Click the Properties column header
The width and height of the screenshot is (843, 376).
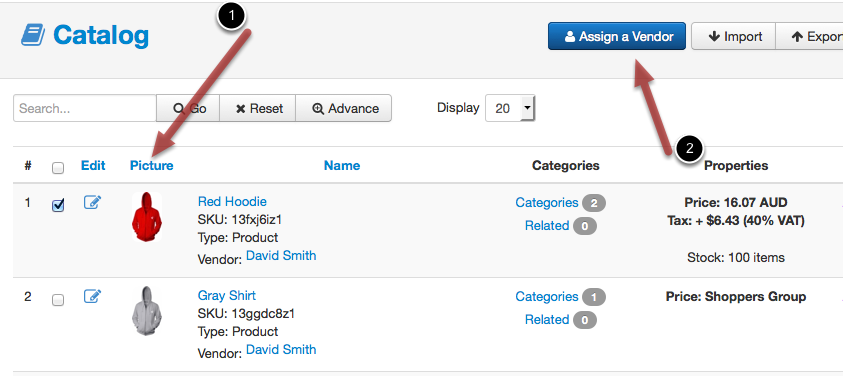[736, 166]
